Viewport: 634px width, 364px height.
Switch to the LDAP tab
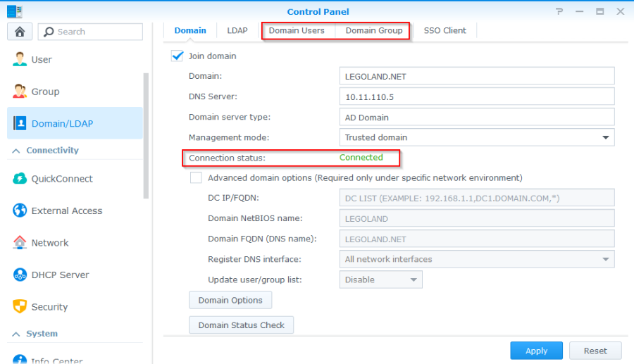[x=237, y=31]
